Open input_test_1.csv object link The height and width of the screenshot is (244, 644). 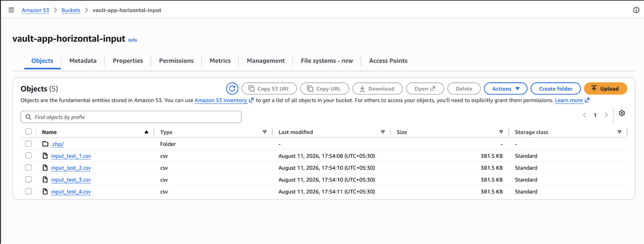pyautogui.click(x=71, y=156)
